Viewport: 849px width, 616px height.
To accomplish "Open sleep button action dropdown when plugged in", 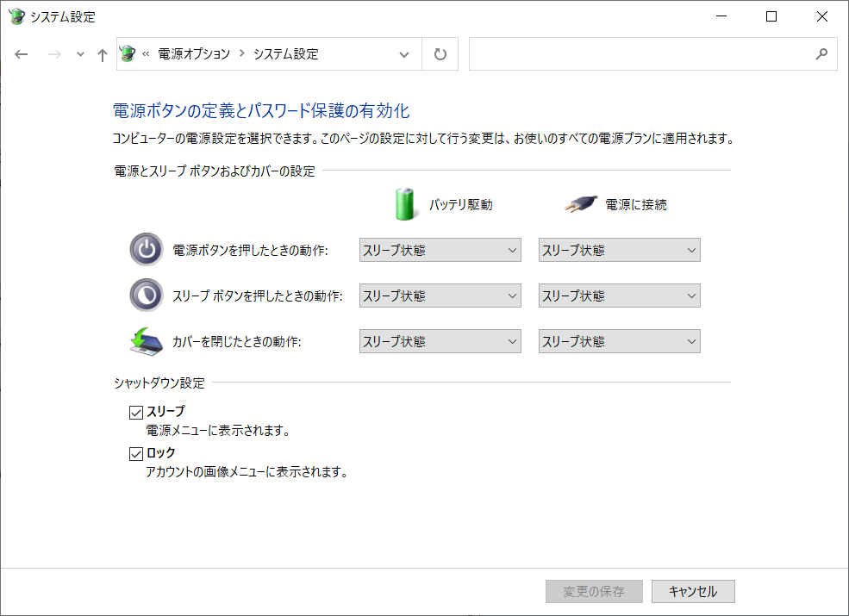I will coord(620,296).
